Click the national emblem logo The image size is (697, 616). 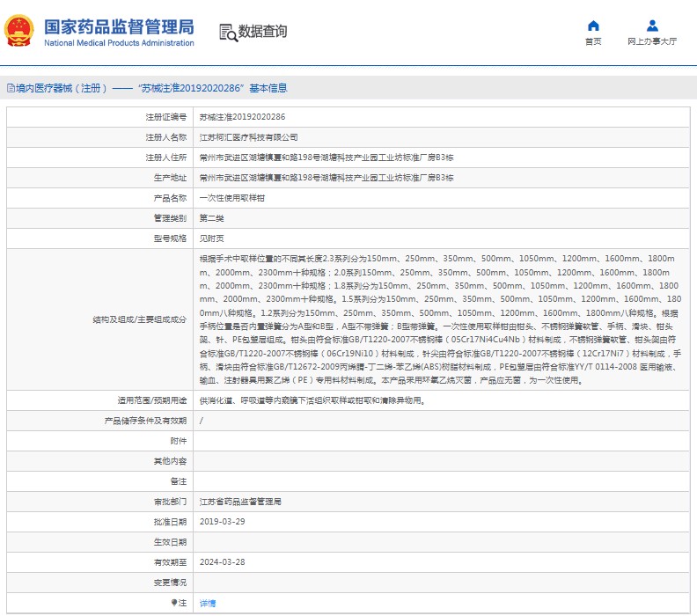pyautogui.click(x=18, y=31)
